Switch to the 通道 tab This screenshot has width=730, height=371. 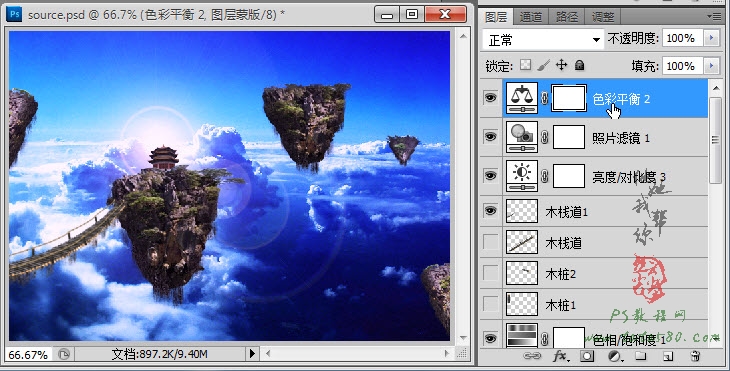pyautogui.click(x=531, y=17)
